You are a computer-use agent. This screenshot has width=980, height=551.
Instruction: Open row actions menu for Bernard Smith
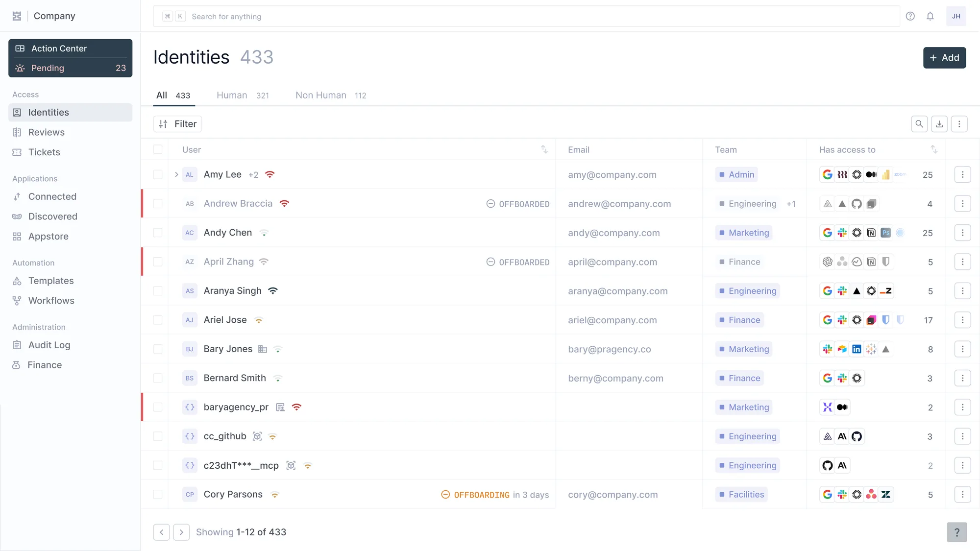(x=962, y=378)
